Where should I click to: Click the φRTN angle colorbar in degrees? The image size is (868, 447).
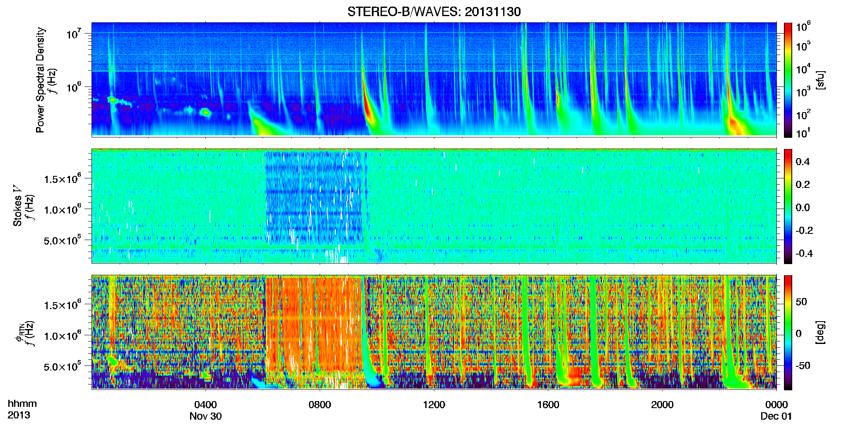coord(788,332)
